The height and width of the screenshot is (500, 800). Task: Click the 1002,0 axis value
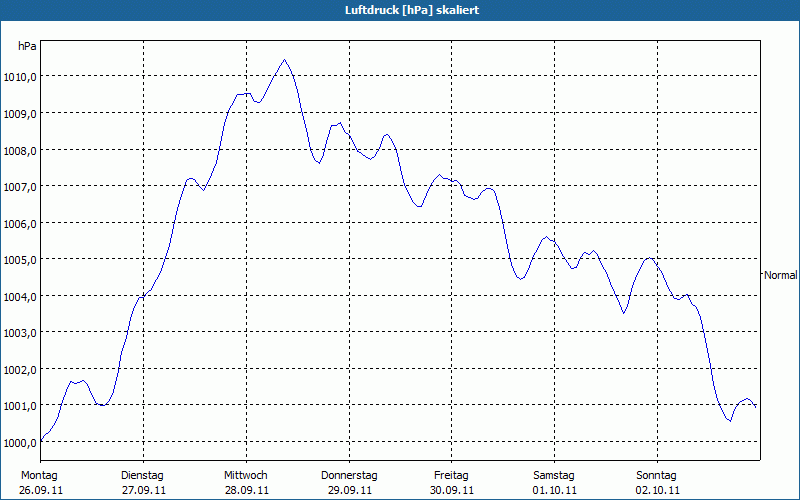(20, 370)
